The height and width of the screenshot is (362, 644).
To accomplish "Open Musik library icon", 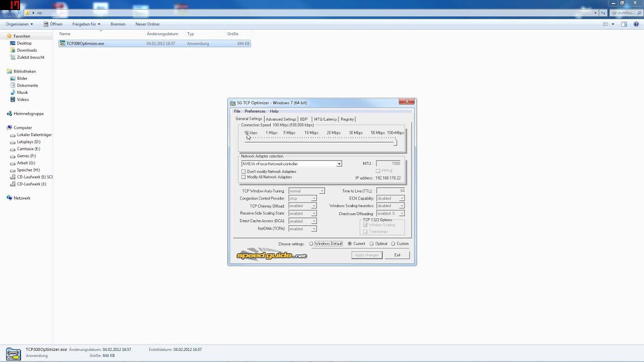I will coord(13,93).
